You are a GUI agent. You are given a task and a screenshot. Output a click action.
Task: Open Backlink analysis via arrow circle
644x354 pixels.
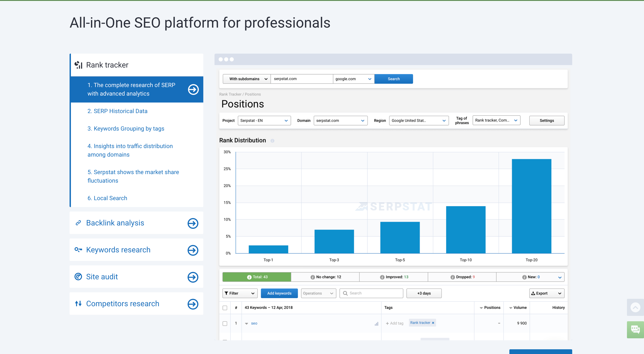pyautogui.click(x=193, y=223)
